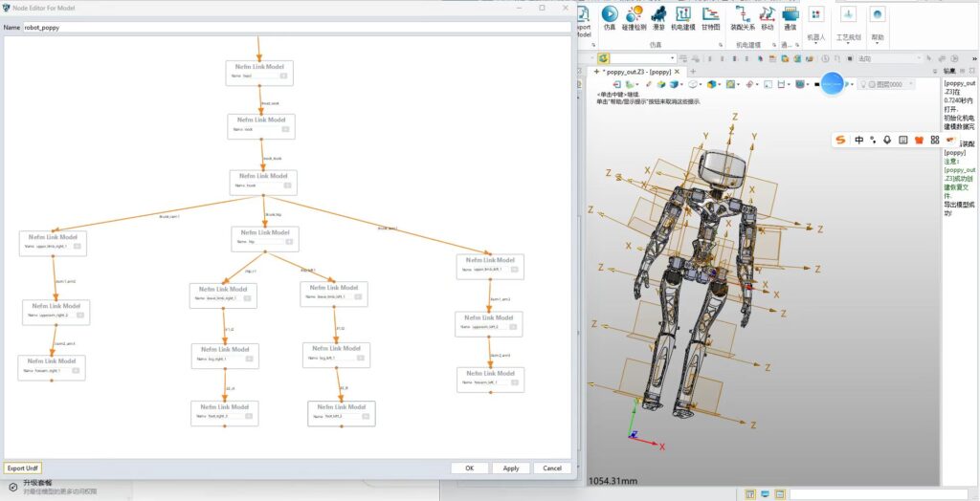Screen dimensions: 980x501
Task: Open the 碰撞检测 collision detection tool
Action: pyautogui.click(x=635, y=15)
